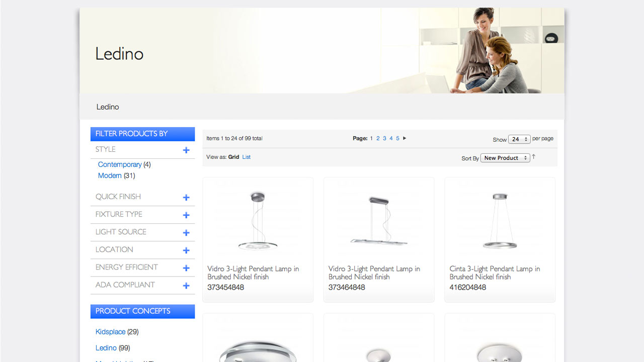The height and width of the screenshot is (362, 644).
Task: Open the Kidsplace product concept
Action: [110, 332]
